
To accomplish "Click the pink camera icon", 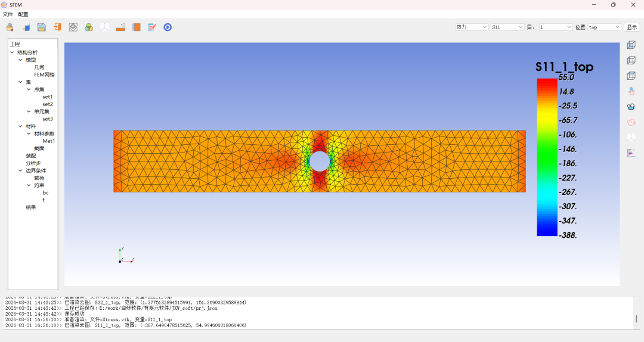I will (631, 122).
